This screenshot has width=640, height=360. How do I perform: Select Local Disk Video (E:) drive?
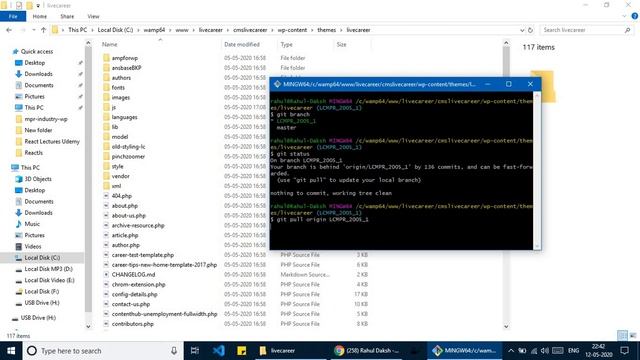tap(49, 280)
